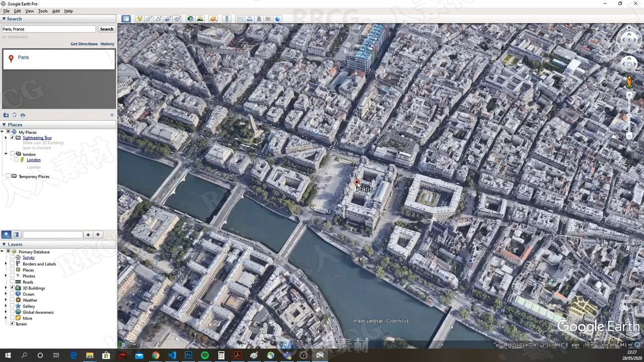The image size is (644, 362).
Task: Expand the 3D Buildings layer arrow
Action: click(6, 288)
